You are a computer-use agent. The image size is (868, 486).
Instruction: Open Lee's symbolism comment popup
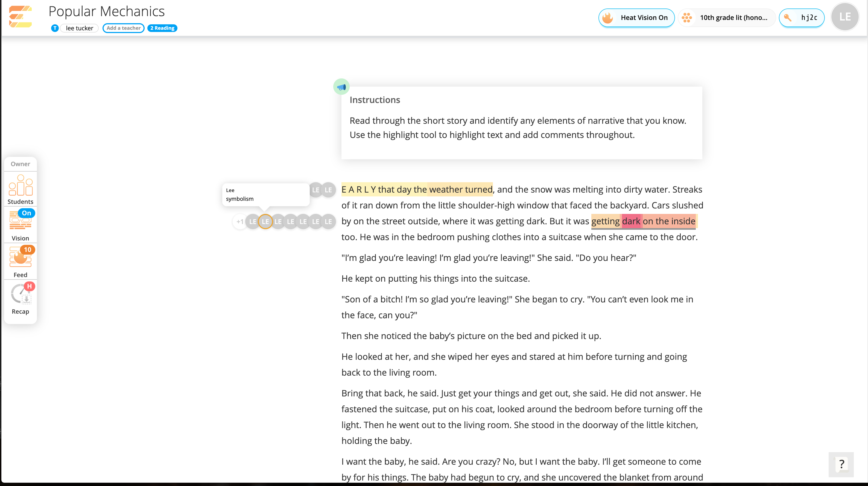pyautogui.click(x=265, y=195)
